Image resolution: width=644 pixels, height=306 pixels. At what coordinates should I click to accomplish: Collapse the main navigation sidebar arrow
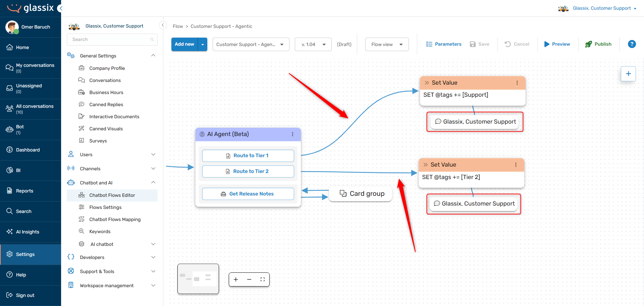60,8
